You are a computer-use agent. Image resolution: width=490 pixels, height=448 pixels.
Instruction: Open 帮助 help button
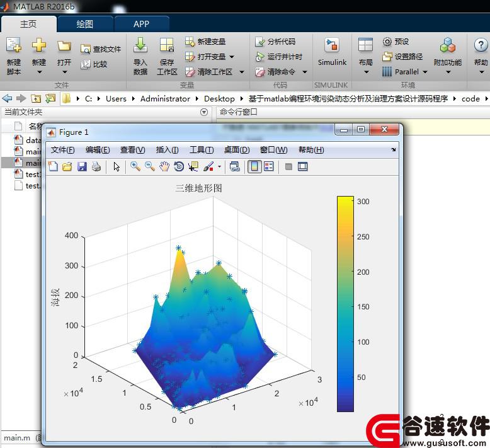click(x=481, y=56)
